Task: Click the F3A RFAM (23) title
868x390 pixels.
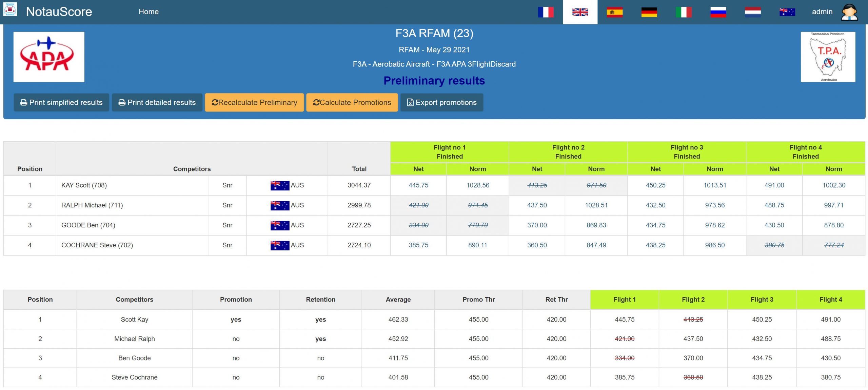Action: [434, 33]
